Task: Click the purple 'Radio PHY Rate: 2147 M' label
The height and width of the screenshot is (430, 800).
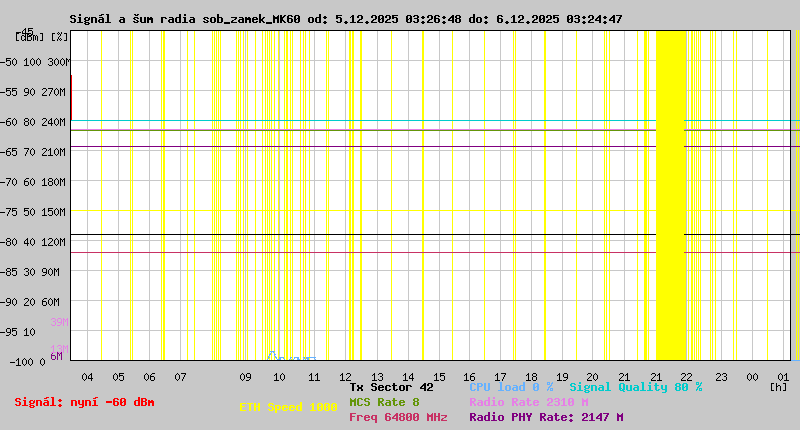Action: point(546,417)
